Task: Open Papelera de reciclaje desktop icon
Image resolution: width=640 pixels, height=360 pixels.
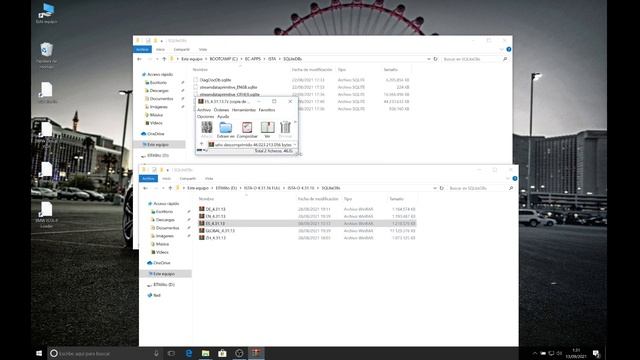Action: pos(47,55)
